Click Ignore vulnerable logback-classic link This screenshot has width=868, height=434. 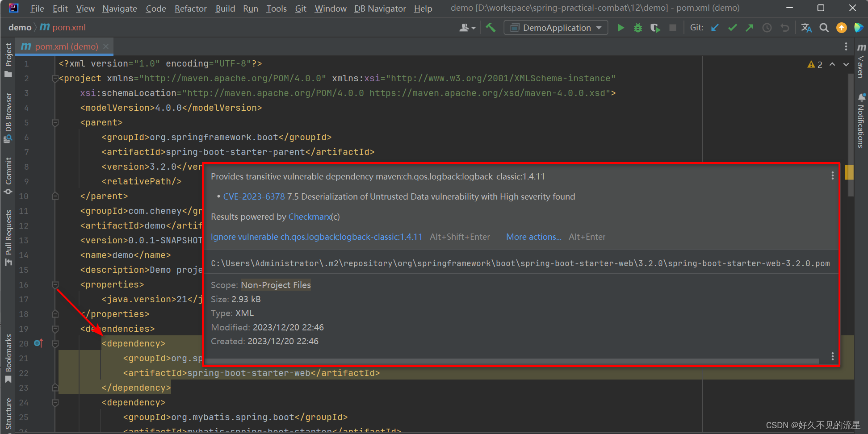click(316, 237)
